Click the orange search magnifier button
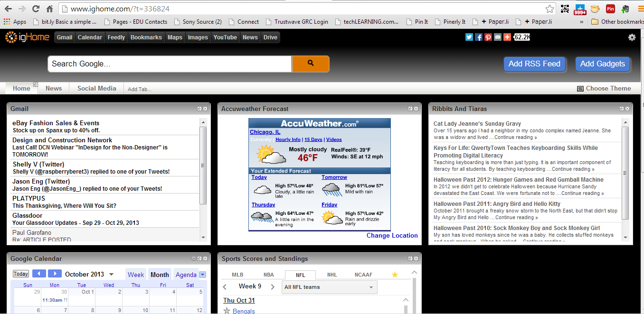 click(311, 64)
